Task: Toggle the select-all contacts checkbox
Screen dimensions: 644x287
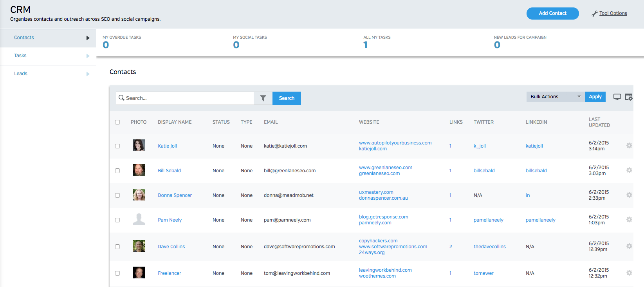Action: [x=117, y=122]
